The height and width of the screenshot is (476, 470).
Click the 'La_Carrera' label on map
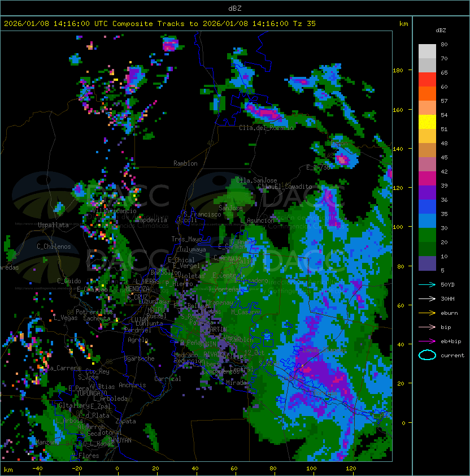64,368
